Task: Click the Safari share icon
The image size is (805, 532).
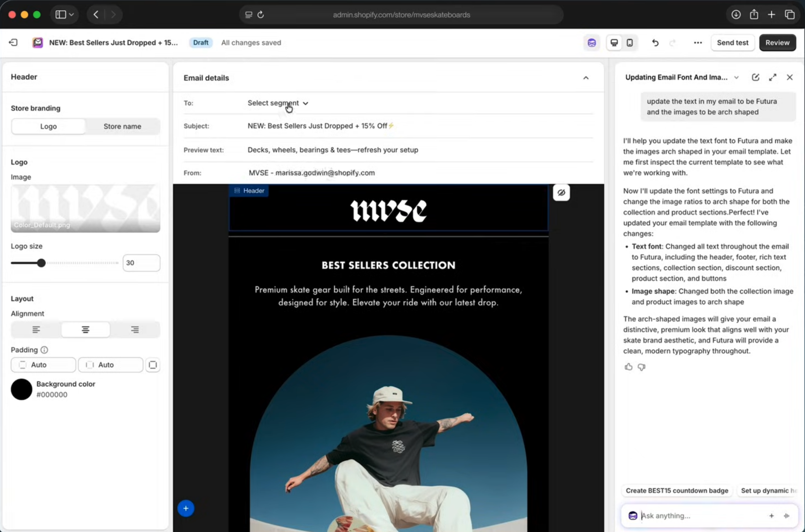Action: tap(754, 14)
